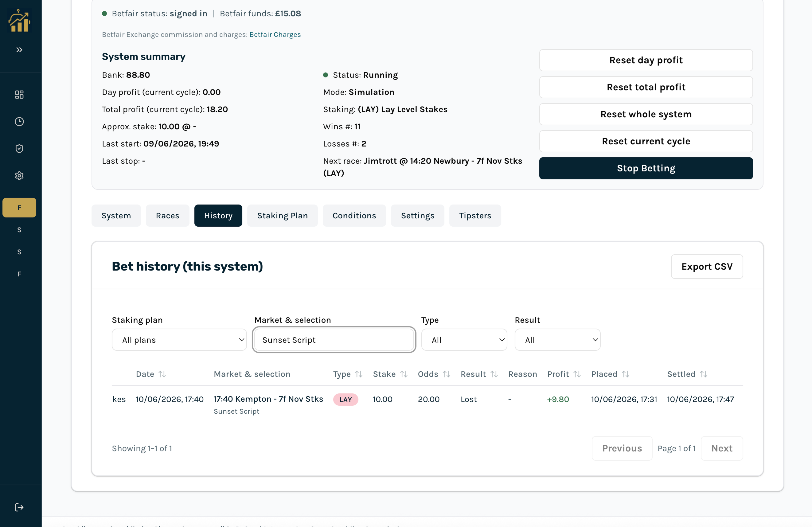Open the shield check icon in sidebar
This screenshot has width=812, height=527.
click(x=19, y=149)
